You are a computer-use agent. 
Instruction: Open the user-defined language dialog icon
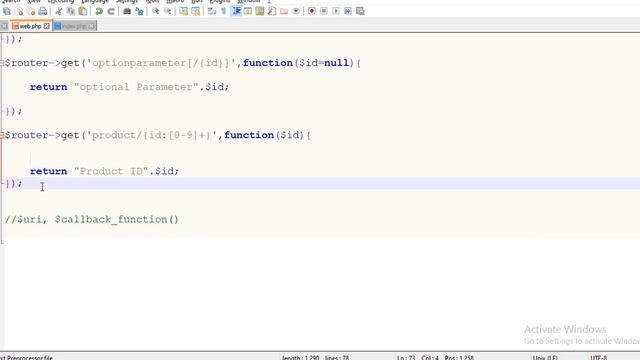click(248, 11)
